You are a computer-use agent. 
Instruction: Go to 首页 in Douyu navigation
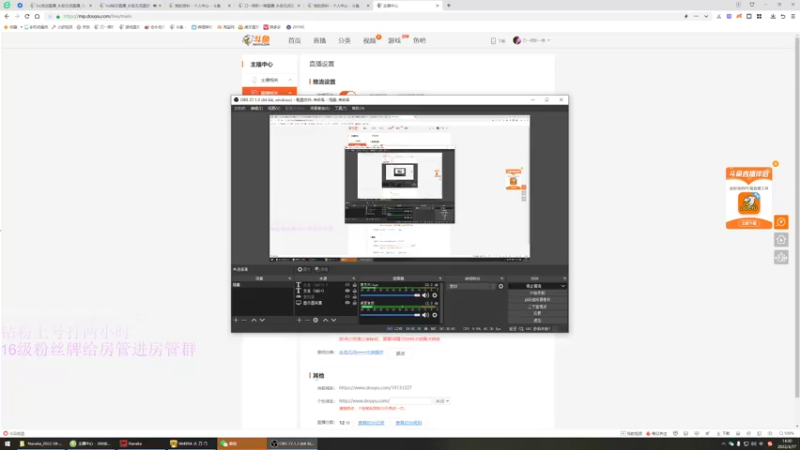click(x=294, y=40)
